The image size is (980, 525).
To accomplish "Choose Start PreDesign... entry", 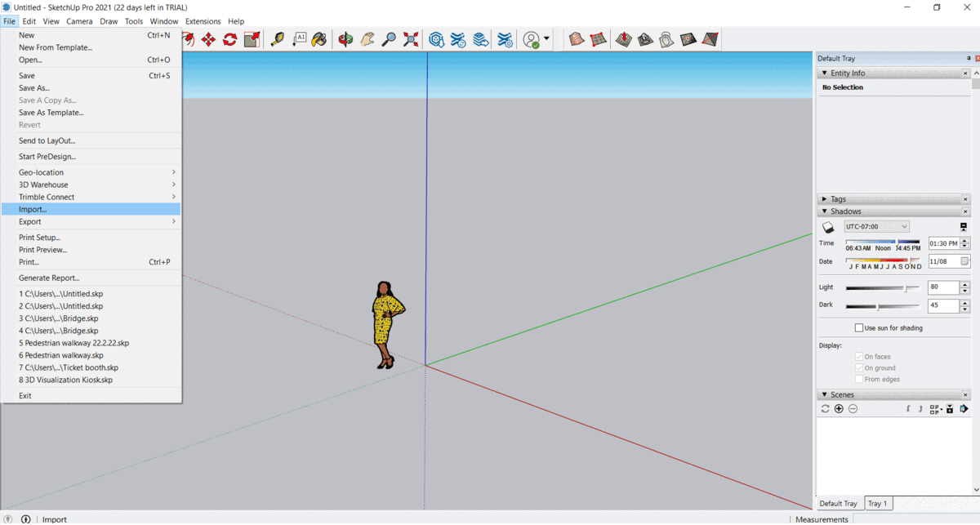I will coord(91,156).
